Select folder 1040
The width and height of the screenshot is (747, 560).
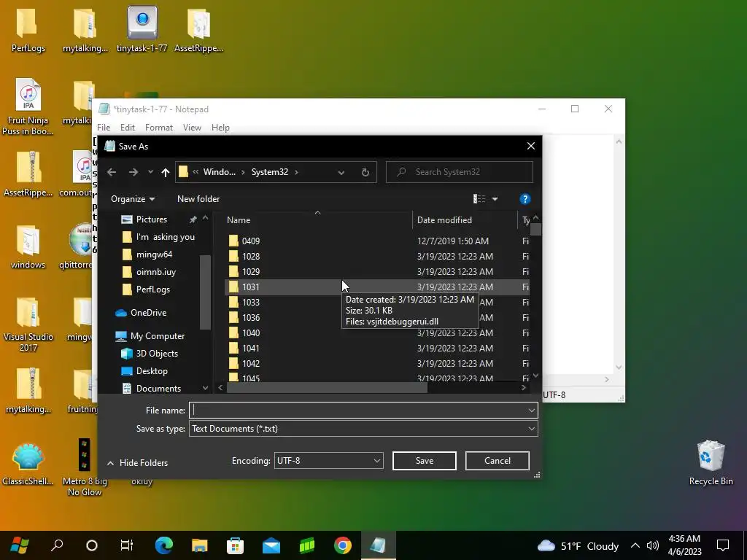[x=251, y=332]
